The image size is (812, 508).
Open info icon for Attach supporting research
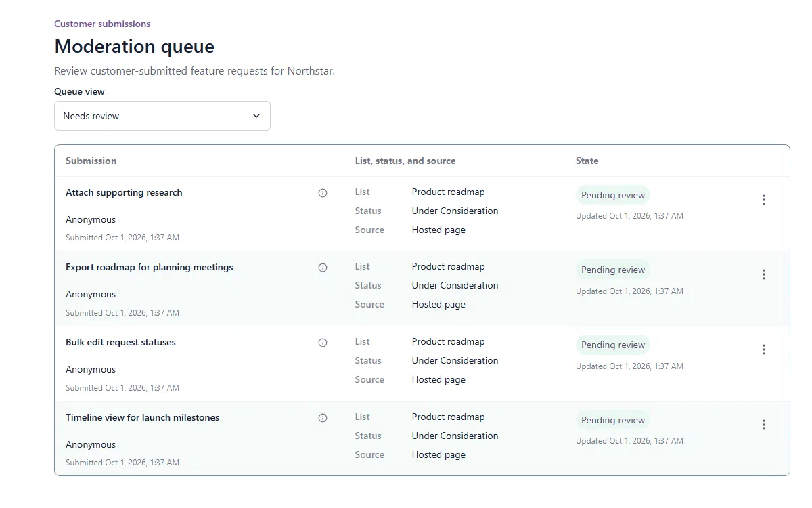click(x=323, y=193)
